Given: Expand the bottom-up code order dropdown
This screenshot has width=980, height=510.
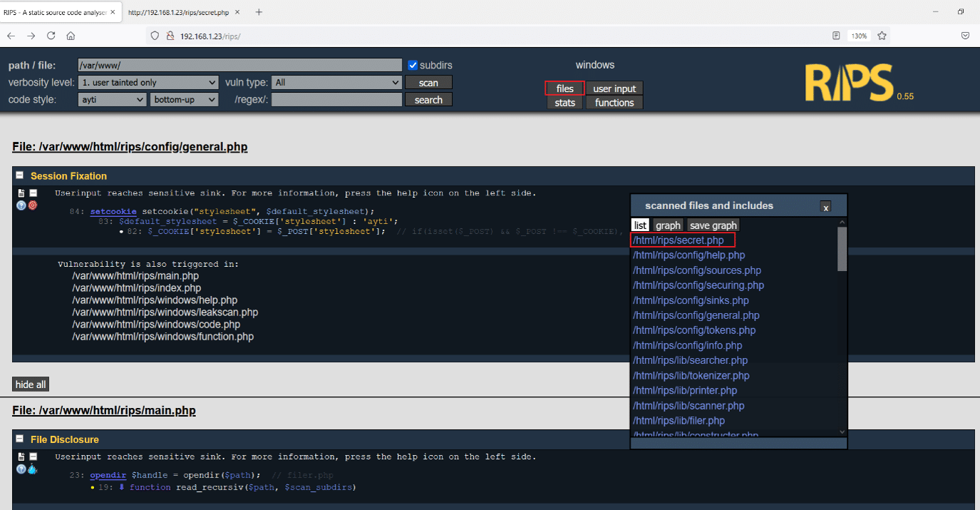Looking at the screenshot, I should coord(184,100).
